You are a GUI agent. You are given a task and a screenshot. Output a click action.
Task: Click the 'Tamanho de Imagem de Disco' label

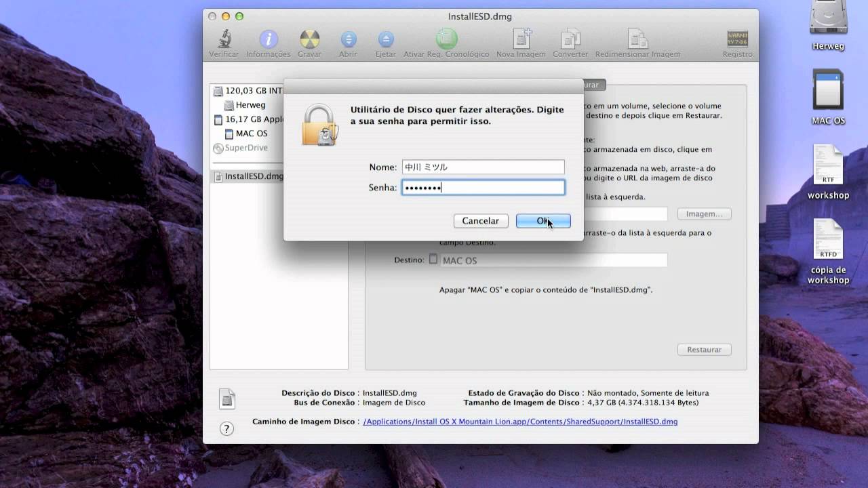(521, 403)
